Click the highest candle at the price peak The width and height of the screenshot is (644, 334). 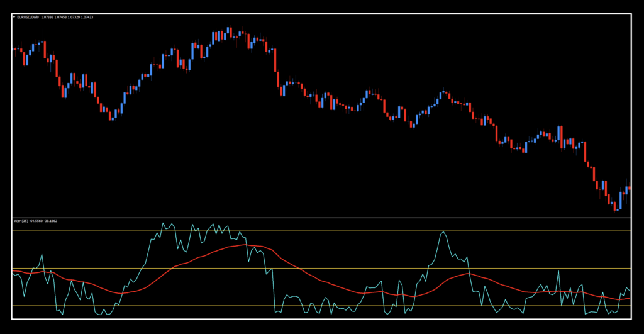tap(230, 31)
